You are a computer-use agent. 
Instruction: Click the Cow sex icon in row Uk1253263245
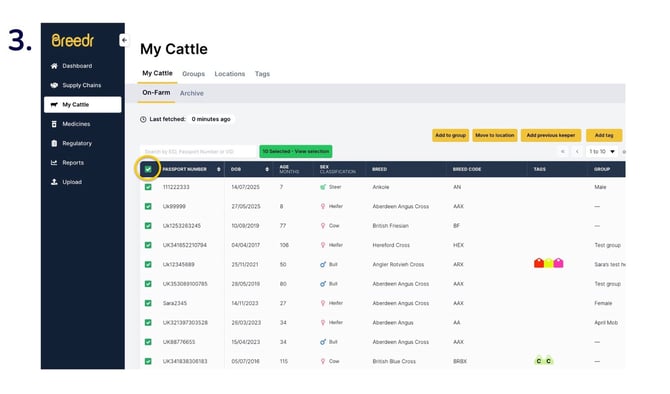323,226
